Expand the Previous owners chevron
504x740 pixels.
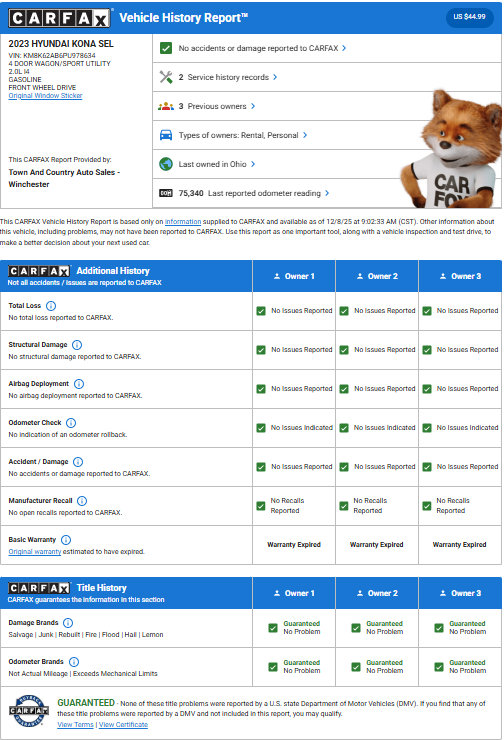point(253,106)
